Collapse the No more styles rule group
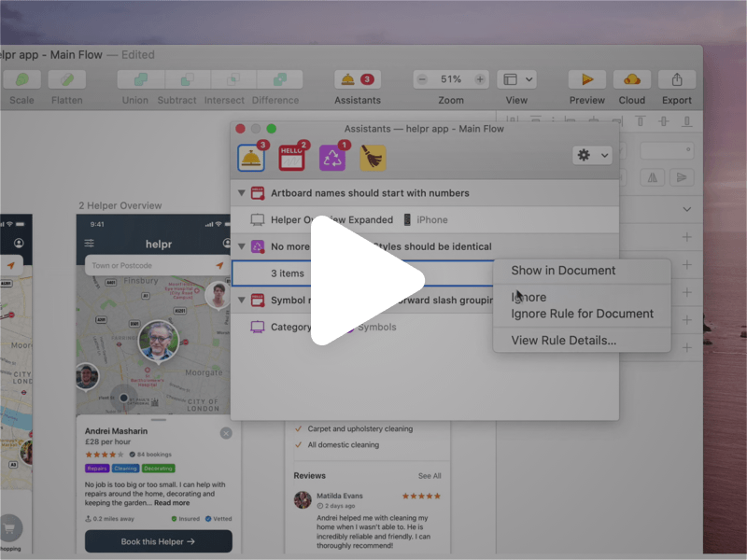 [242, 246]
